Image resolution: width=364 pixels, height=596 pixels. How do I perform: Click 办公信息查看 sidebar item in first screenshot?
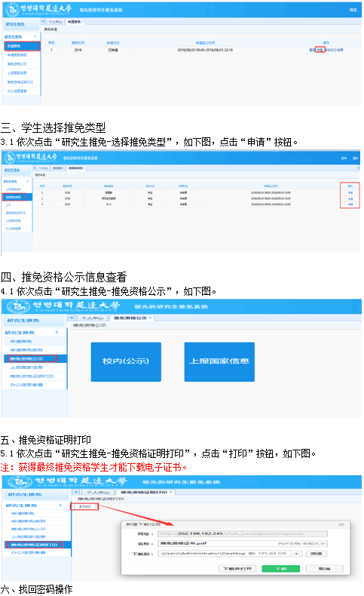[17, 91]
